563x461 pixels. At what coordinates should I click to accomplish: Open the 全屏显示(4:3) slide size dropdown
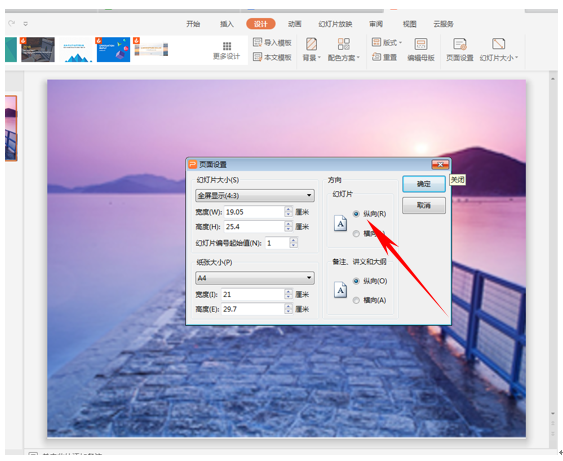255,196
